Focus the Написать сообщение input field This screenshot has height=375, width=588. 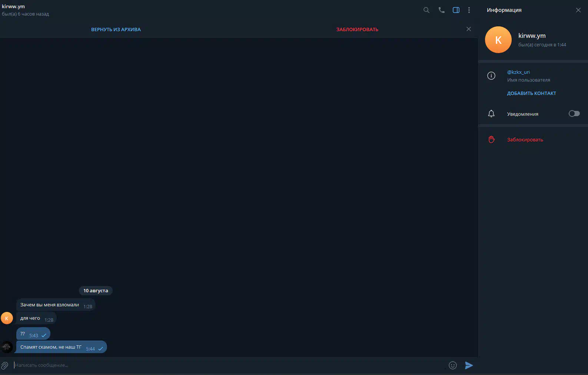(x=222, y=365)
